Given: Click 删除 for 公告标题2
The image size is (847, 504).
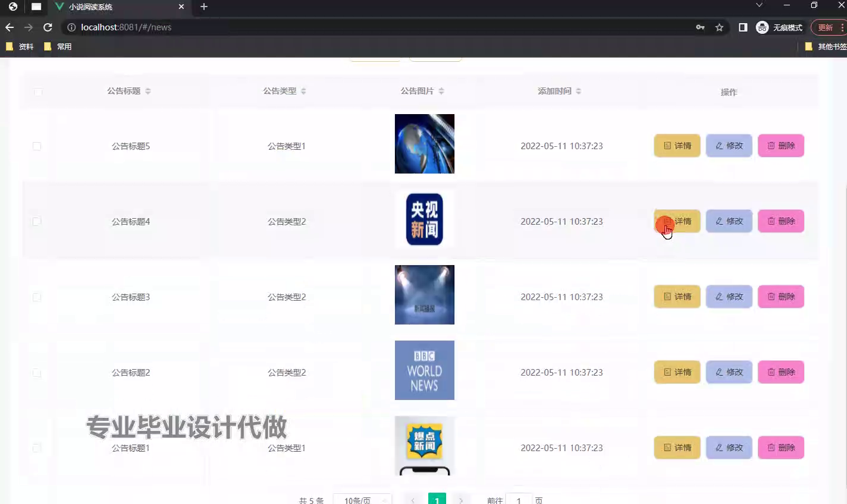Looking at the screenshot, I should [781, 372].
